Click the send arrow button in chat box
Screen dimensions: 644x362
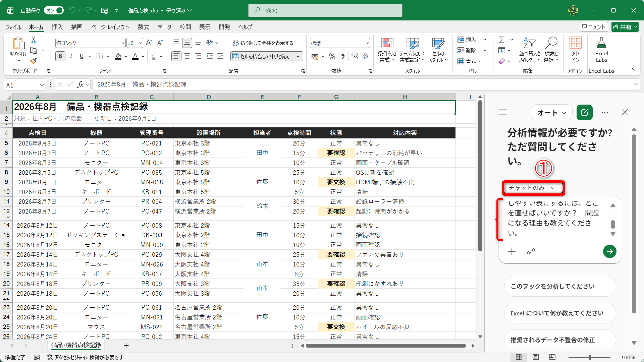tap(609, 251)
